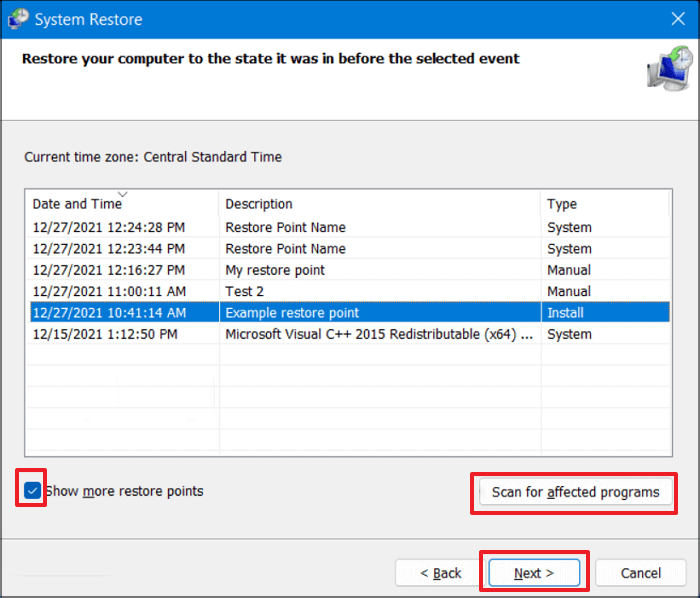Sort by the Description column header

click(x=259, y=204)
